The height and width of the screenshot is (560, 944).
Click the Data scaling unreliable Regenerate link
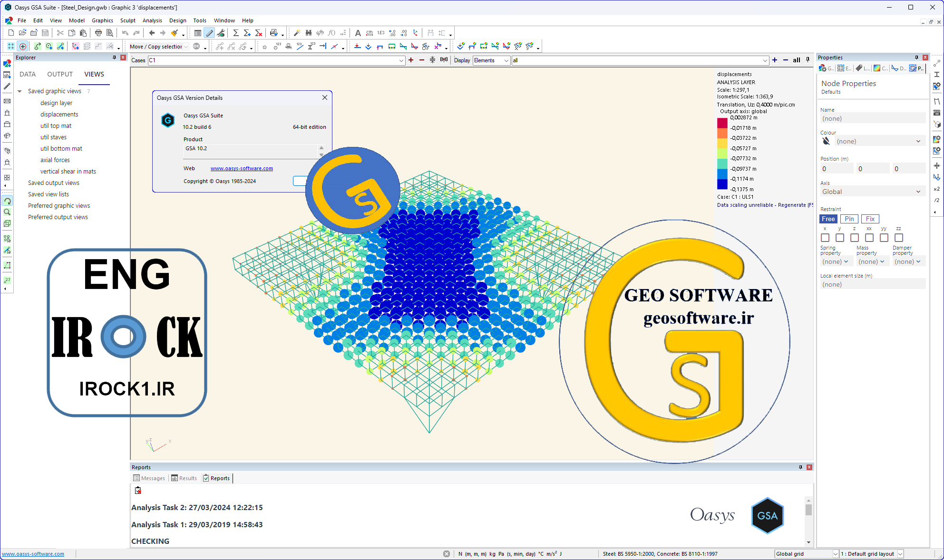(765, 205)
